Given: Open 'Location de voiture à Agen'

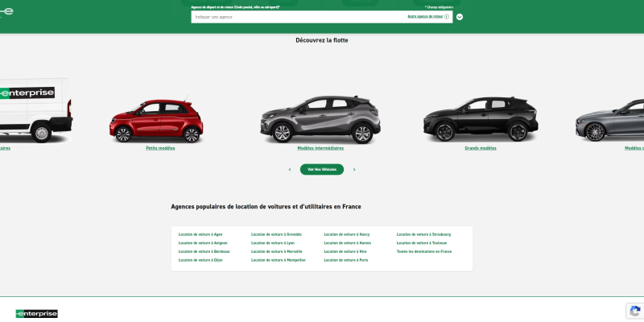Looking at the screenshot, I should click(200, 234).
